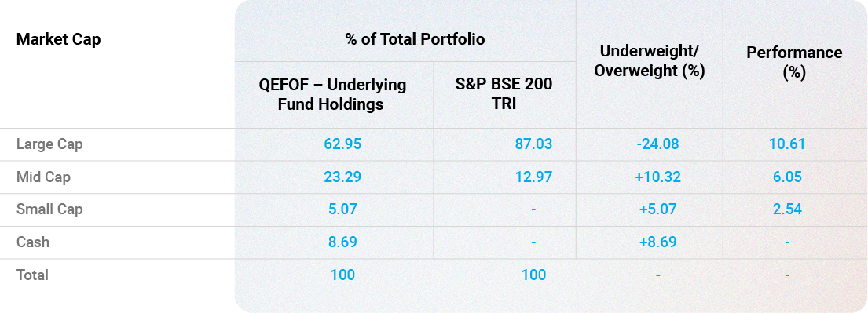Select the Mid Cap row label
This screenshot has height=313, width=868.
point(43,177)
